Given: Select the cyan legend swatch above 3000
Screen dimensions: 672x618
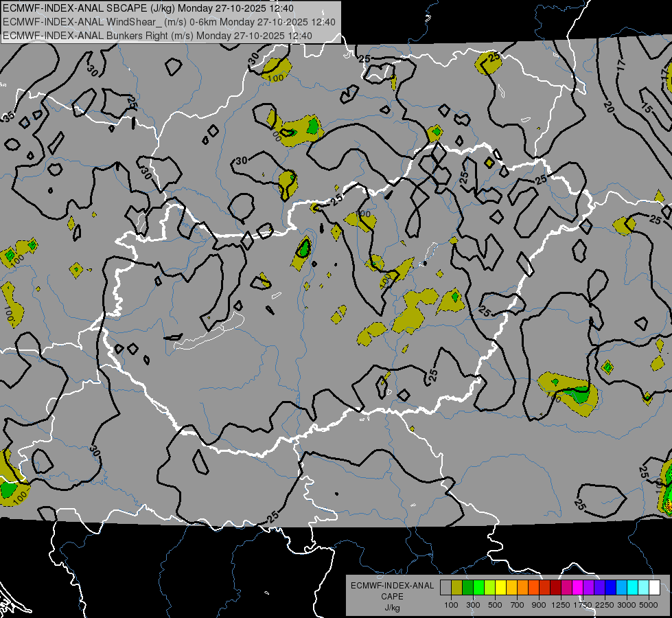Looking at the screenshot, I should click(x=633, y=587).
